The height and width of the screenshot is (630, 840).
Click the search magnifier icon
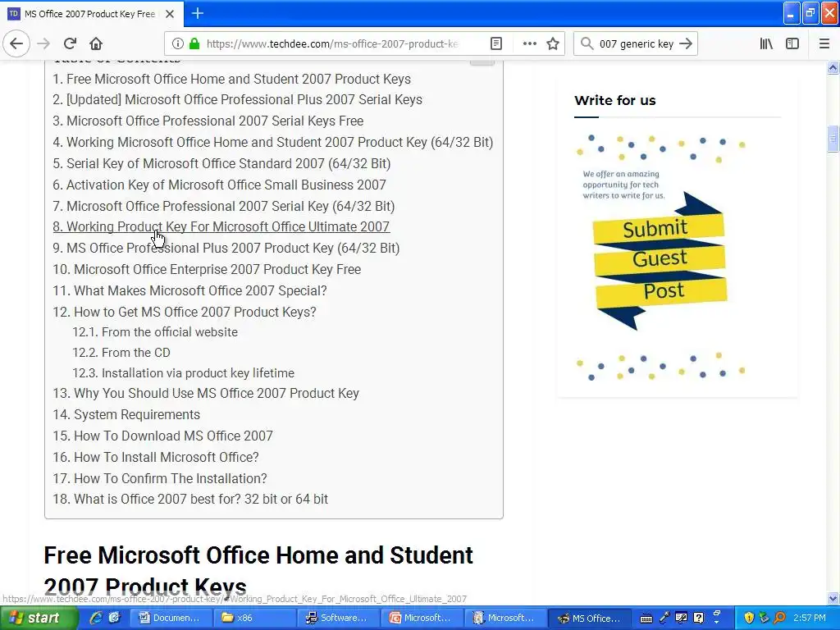(x=587, y=43)
